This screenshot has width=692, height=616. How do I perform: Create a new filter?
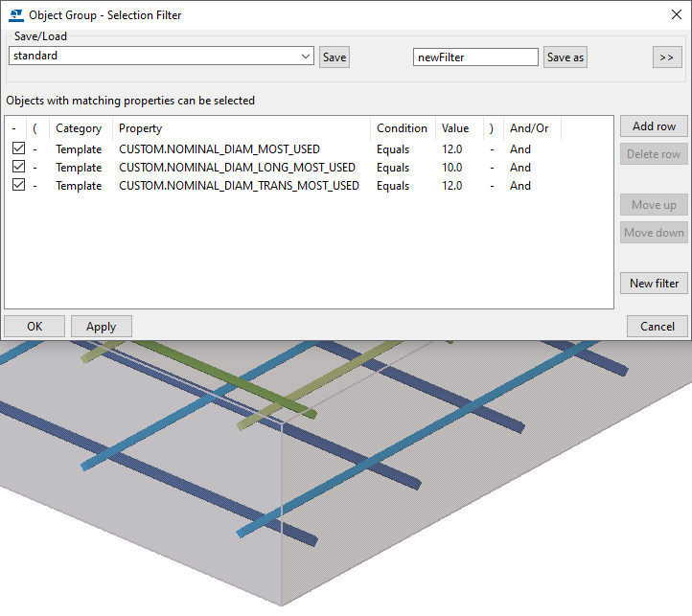[654, 283]
